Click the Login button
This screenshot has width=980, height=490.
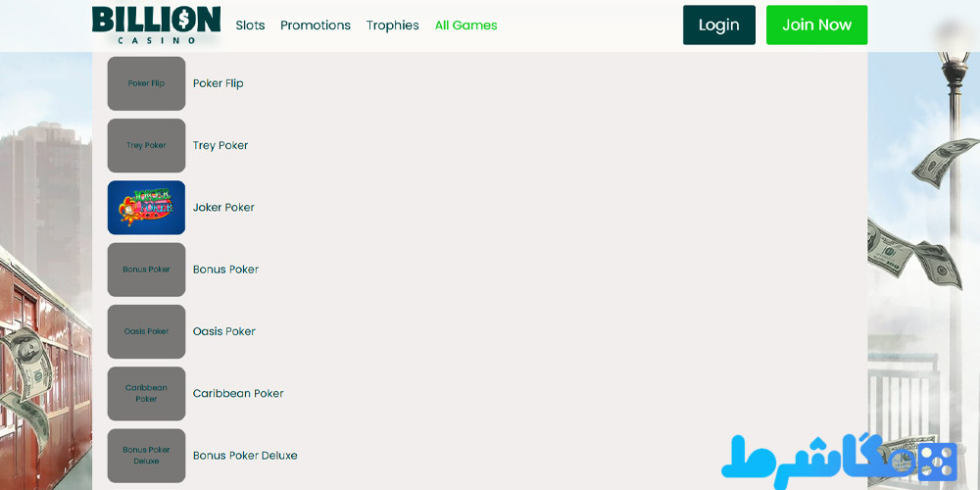pyautogui.click(x=718, y=25)
